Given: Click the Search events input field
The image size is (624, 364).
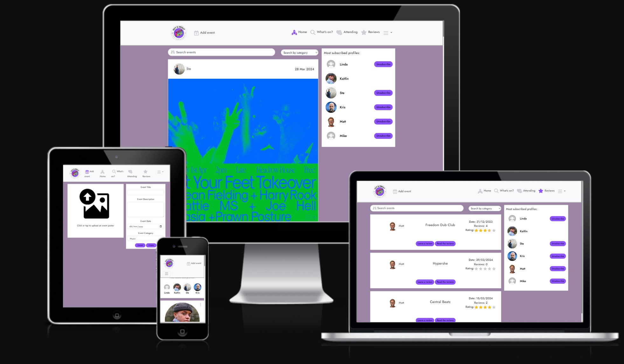Looking at the screenshot, I should (x=221, y=52).
